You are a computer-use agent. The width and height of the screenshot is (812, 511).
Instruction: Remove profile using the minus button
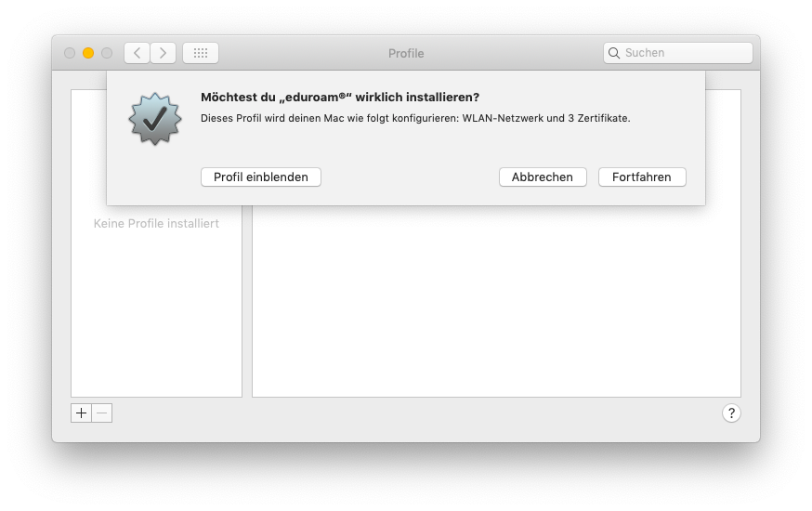pos(102,413)
